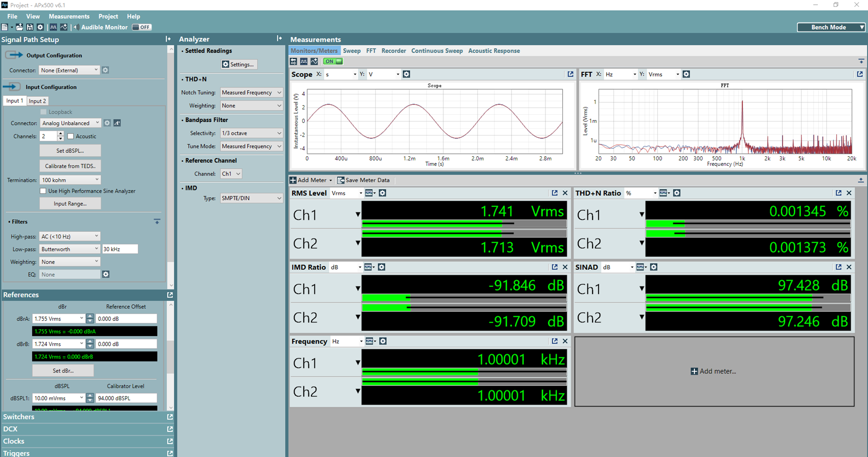Enable the Acoustic checkbox
This screenshot has height=457, width=868.
point(70,136)
